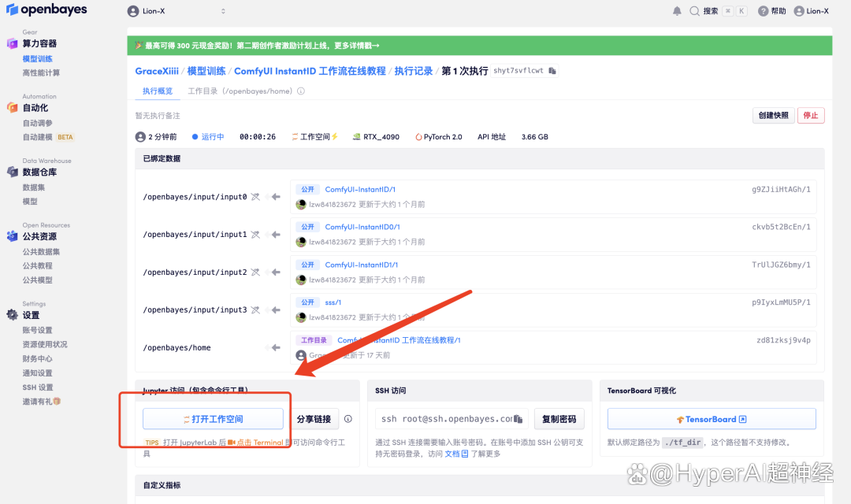Switch to the 执行概览 tab
The image size is (851, 504).
[158, 91]
